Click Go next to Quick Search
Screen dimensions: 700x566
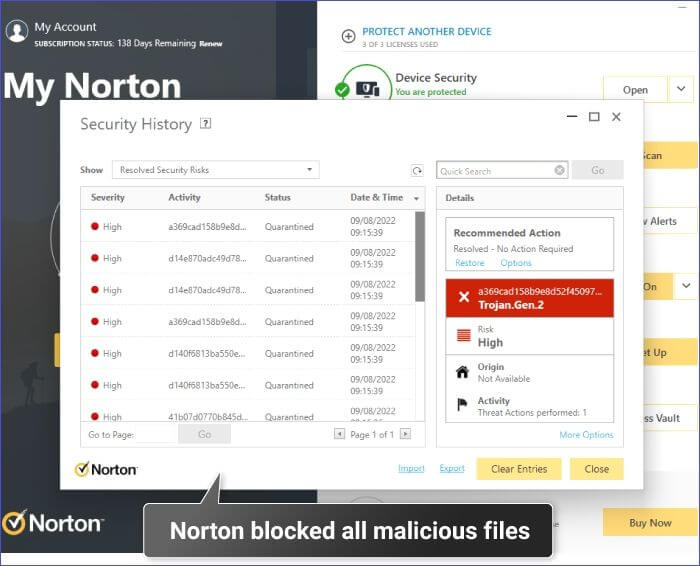[x=598, y=170]
